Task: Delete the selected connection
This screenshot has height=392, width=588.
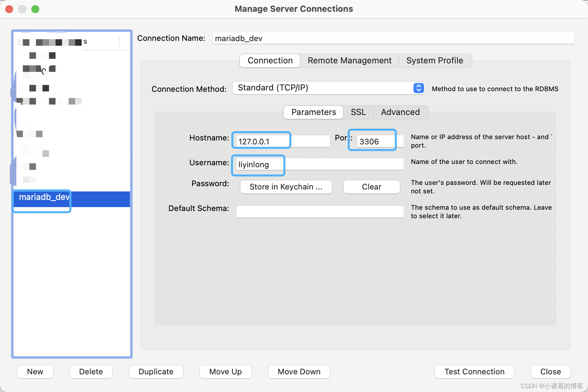Action: click(x=91, y=371)
